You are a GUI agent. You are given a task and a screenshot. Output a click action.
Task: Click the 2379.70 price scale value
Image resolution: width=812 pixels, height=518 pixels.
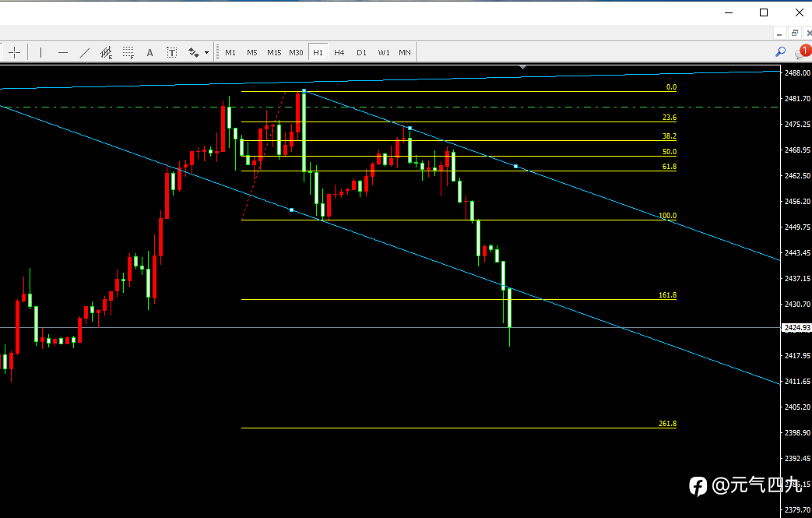click(797, 509)
